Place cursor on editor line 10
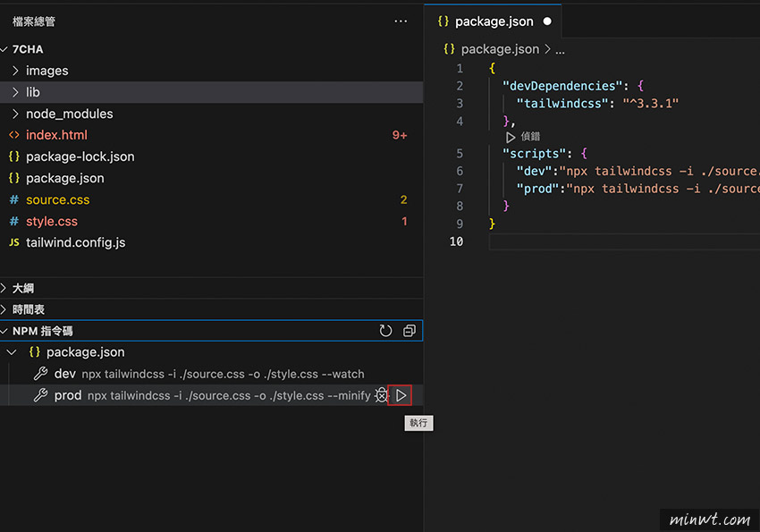The height and width of the screenshot is (532, 760). 624,241
